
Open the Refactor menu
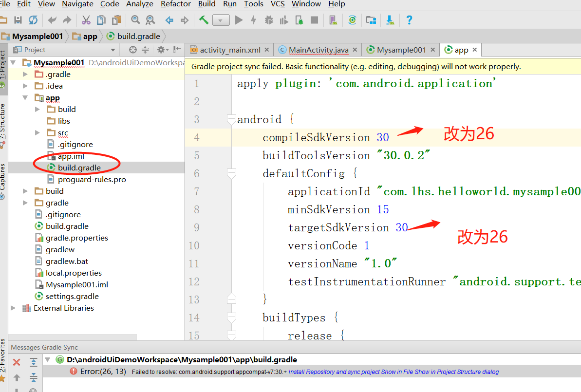point(176,4)
